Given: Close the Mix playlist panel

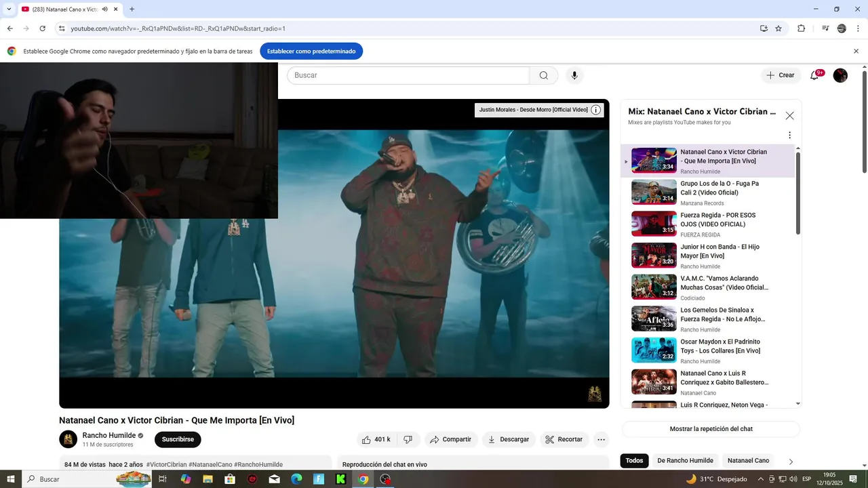Looking at the screenshot, I should coord(789,116).
